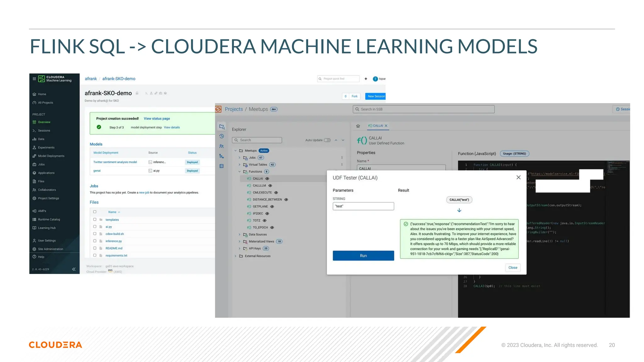Open Experiments in sidebar

coord(43,148)
